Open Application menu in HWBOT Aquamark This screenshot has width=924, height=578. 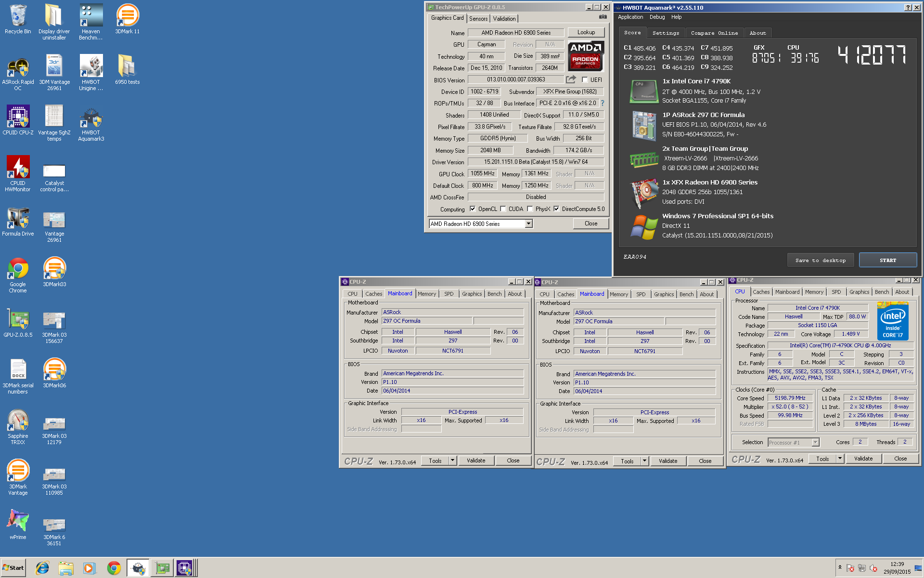coord(630,17)
